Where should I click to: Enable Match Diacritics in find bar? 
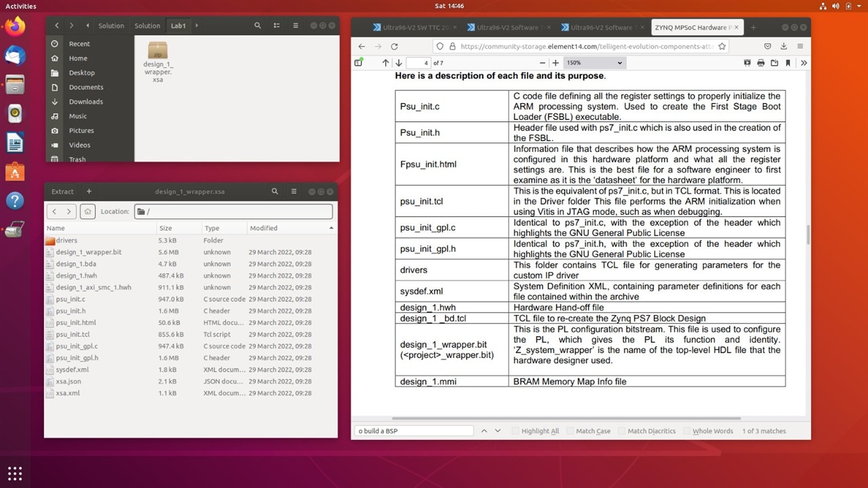click(x=647, y=431)
